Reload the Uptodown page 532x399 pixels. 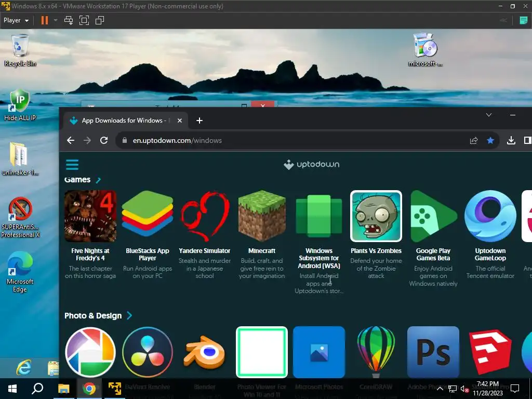click(x=104, y=140)
